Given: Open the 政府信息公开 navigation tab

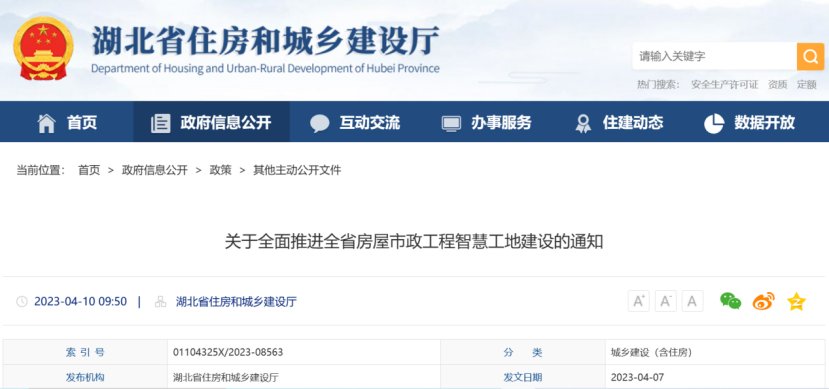Looking at the screenshot, I should pyautogui.click(x=211, y=122).
